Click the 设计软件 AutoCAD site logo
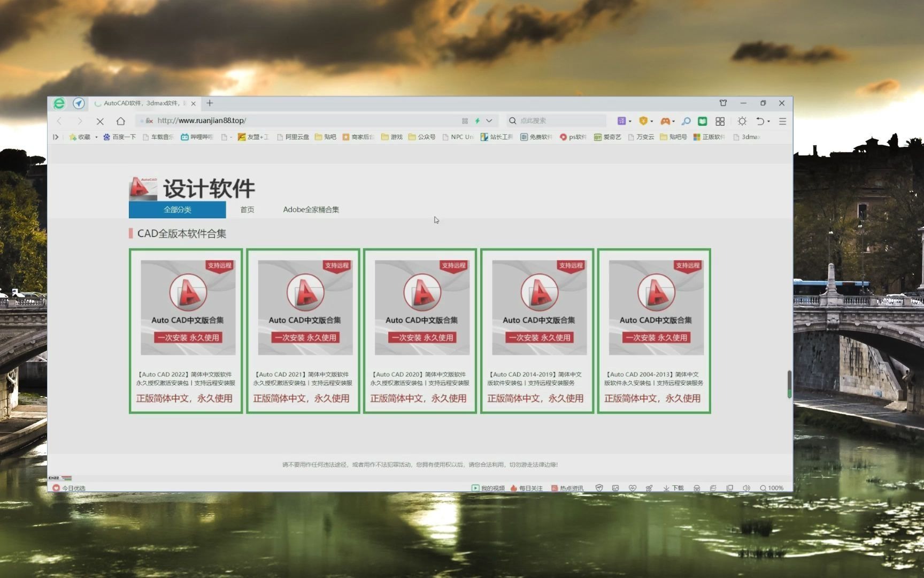This screenshot has width=924, height=578. click(192, 188)
